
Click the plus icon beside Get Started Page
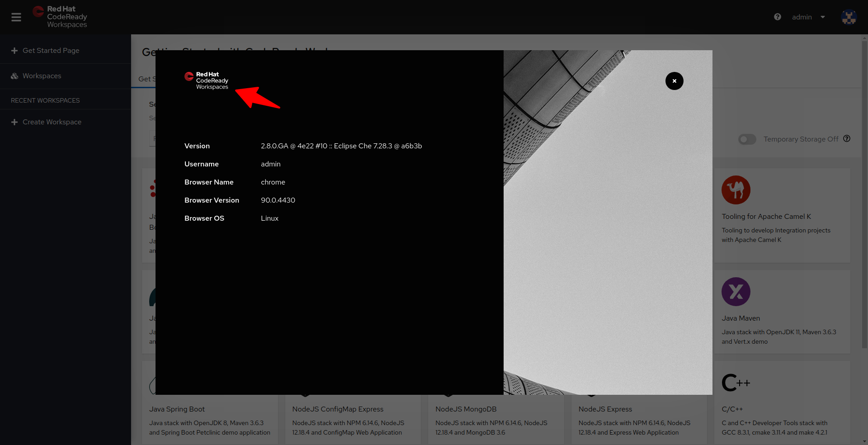[x=14, y=51]
